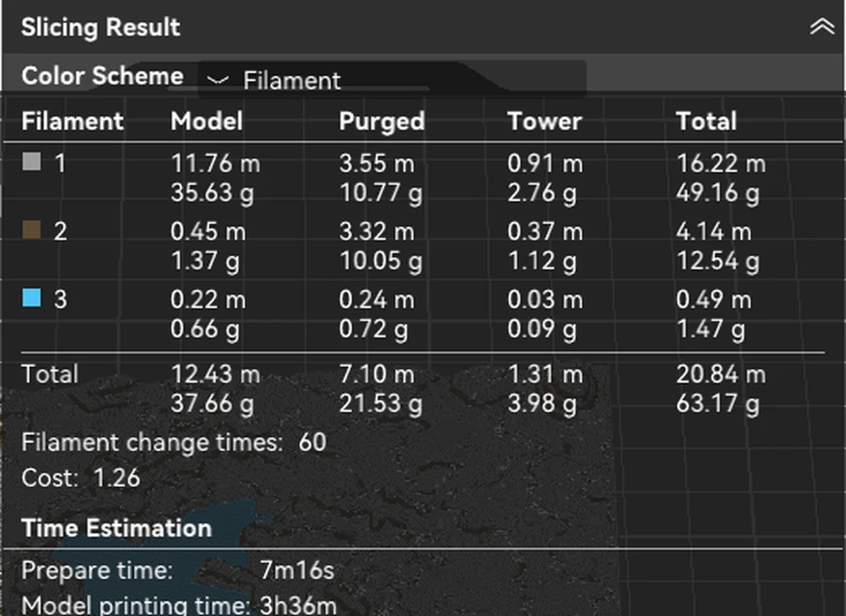Image resolution: width=846 pixels, height=616 pixels.
Task: Open the Color Scheme dropdown
Action: [392, 80]
